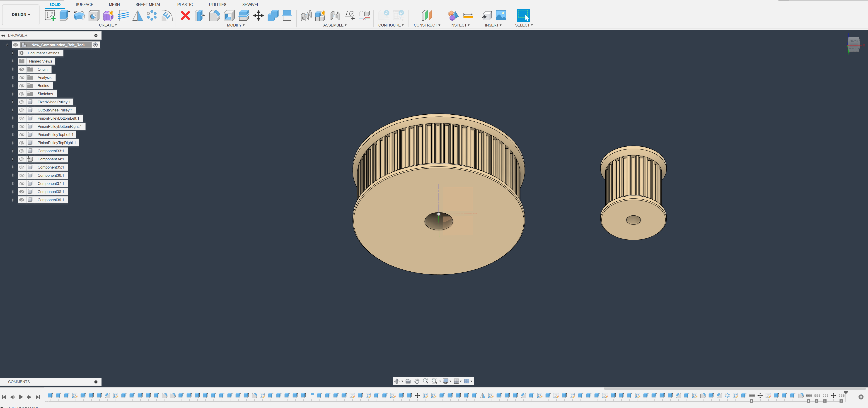The image size is (868, 408).
Task: Switch to the SURFACE tab
Action: [84, 5]
